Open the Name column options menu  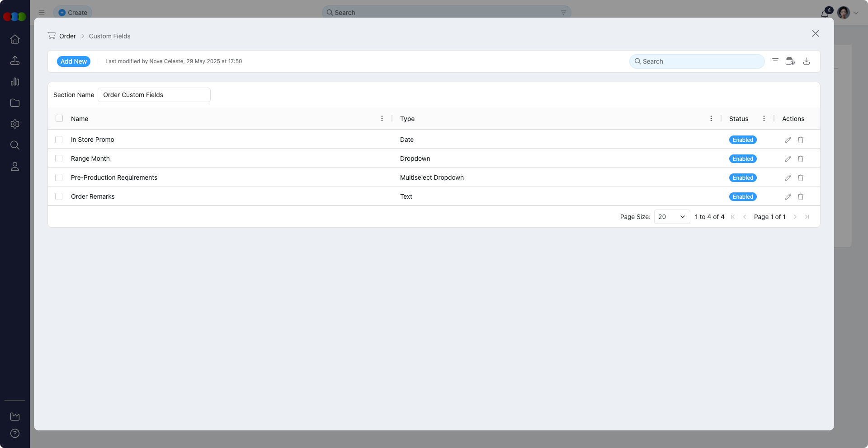coord(382,118)
